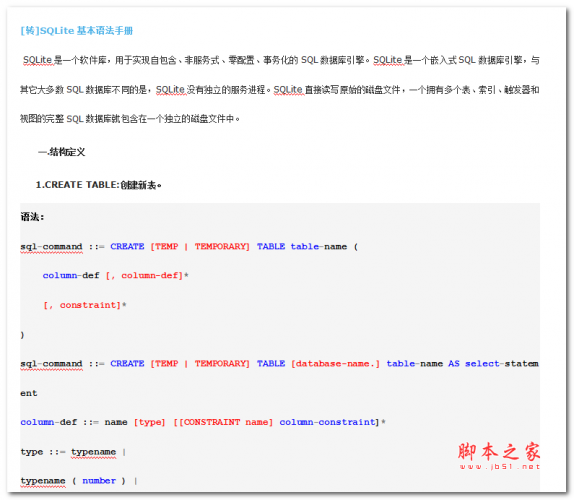Click the blue table-name token after TABLE
574x500 pixels.
pos(318,246)
